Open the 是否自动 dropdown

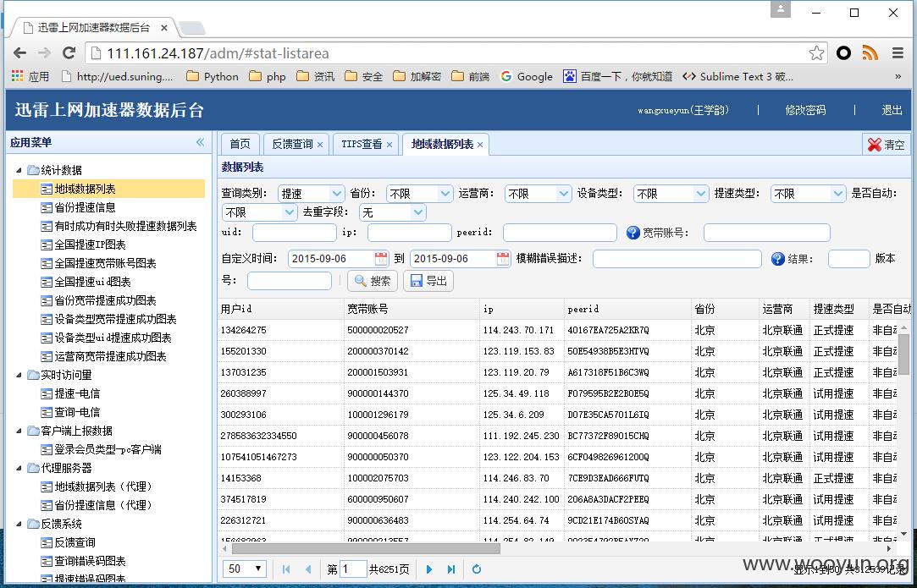coord(290,212)
